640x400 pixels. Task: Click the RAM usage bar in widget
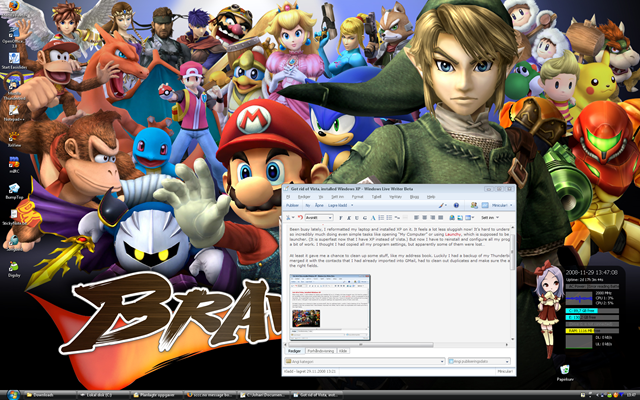[592, 330]
